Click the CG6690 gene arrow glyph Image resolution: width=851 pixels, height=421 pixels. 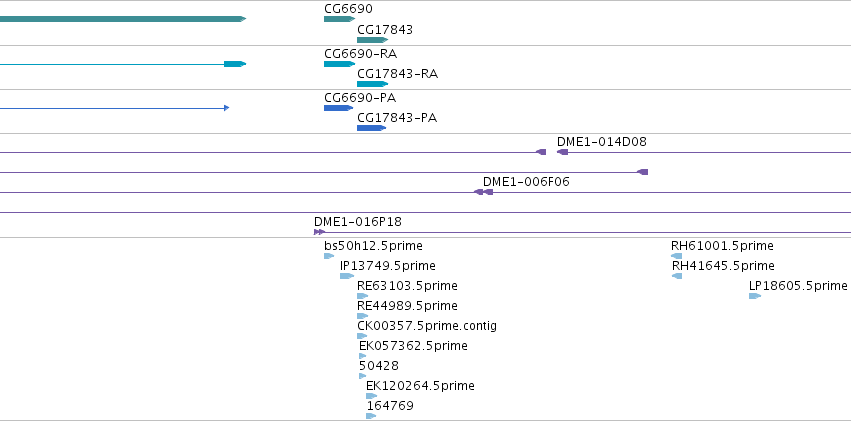(x=338, y=19)
